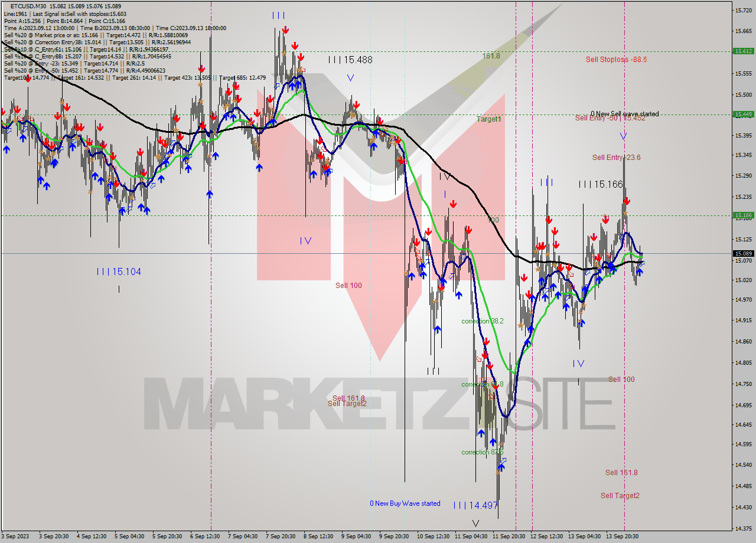Image resolution: width=756 pixels, height=543 pixels.
Task: Click the 'I I I 15.166' wave label
Action: [x=601, y=184]
